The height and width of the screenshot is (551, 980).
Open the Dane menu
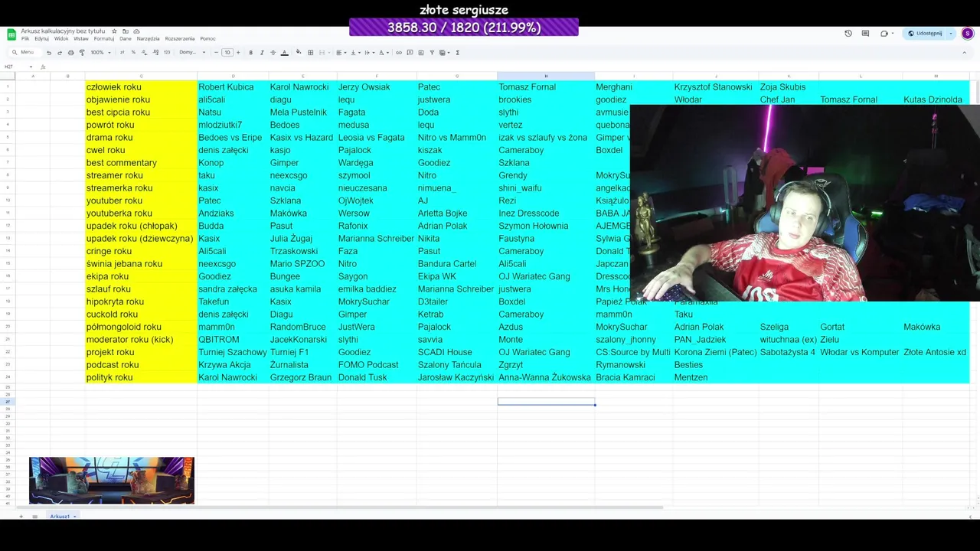pos(126,39)
